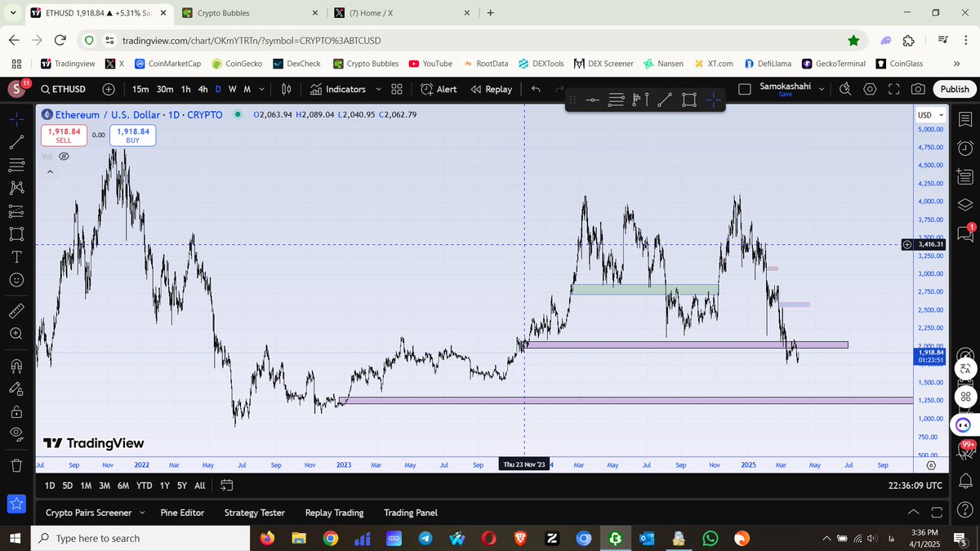Activate the Zoom In magnifier tool

click(16, 333)
